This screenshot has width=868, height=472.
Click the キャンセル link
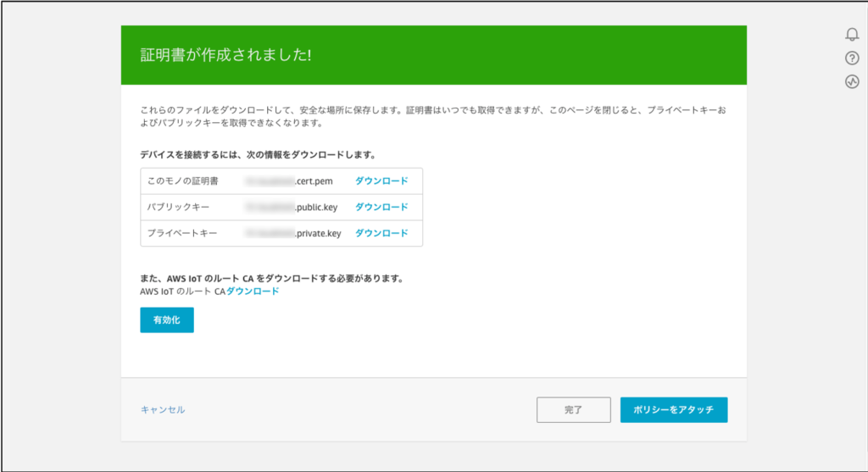[x=163, y=410]
